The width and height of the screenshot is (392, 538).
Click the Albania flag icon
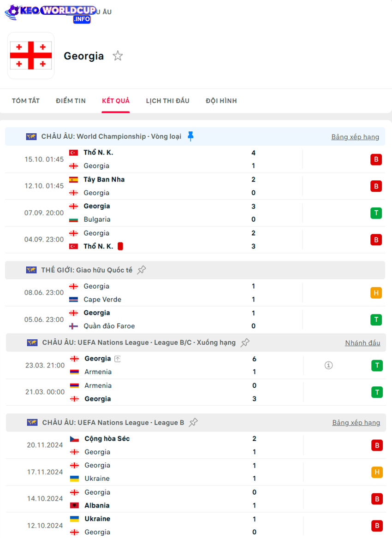click(75, 505)
